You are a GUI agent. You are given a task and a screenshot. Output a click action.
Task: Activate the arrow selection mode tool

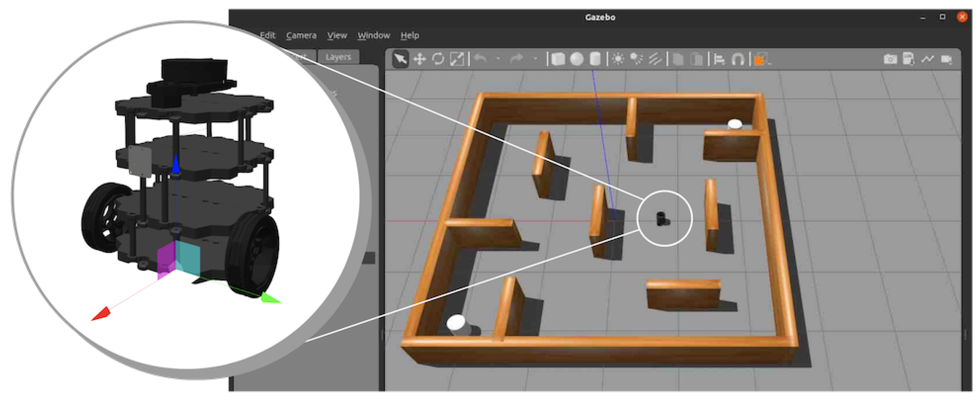[400, 59]
